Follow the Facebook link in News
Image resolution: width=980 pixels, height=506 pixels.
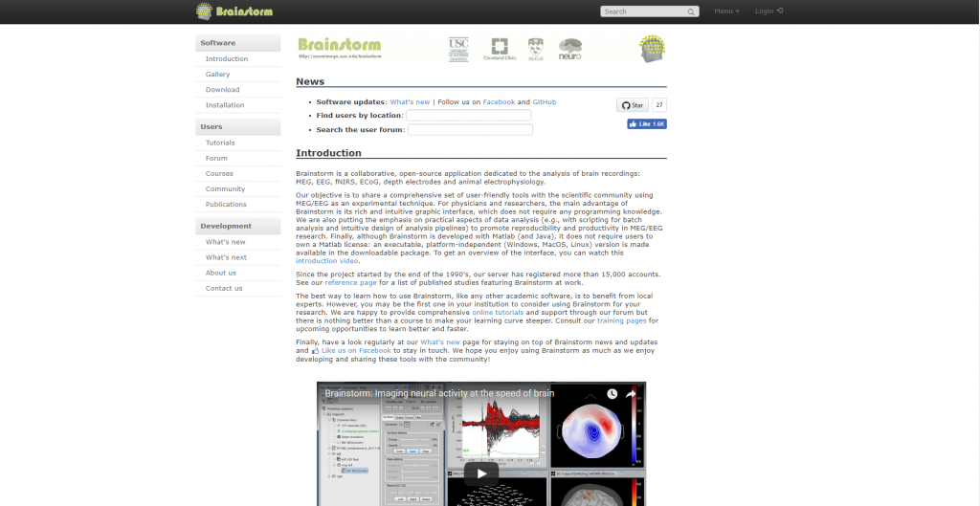[x=499, y=101]
